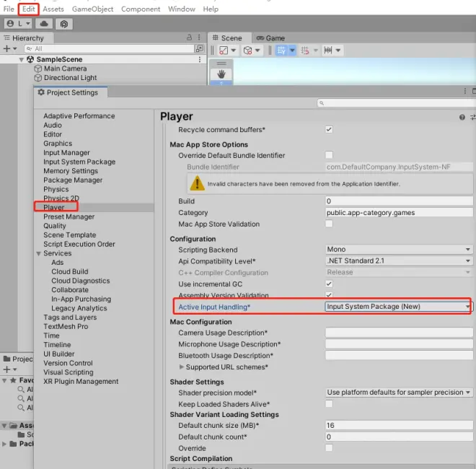Open the Scripting Backend dropdown
This screenshot has width=476, height=469.
(398, 250)
